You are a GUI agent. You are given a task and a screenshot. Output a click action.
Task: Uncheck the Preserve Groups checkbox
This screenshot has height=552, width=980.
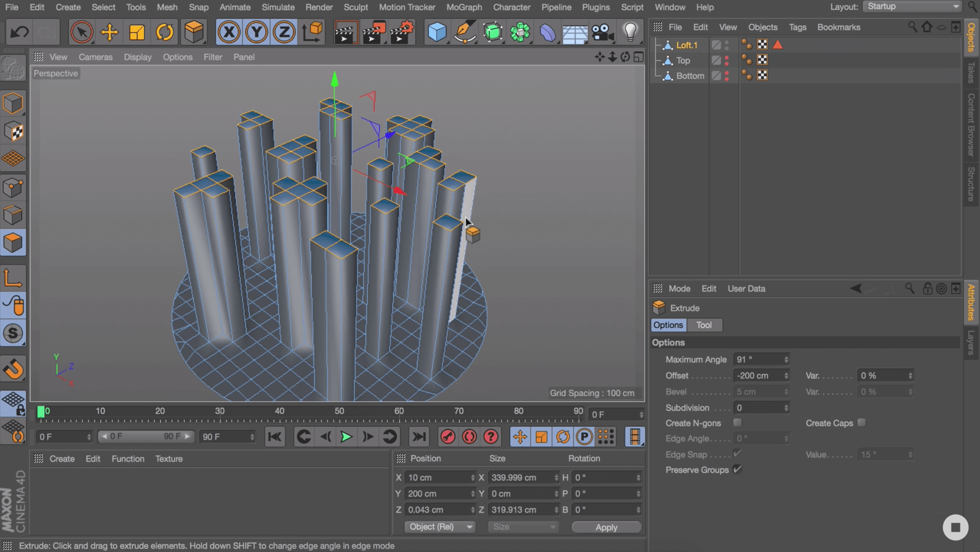point(737,469)
